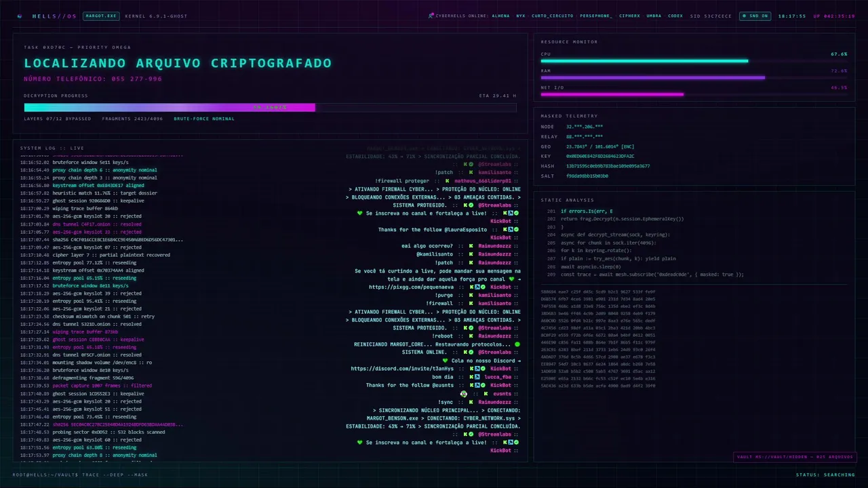Click BRUTE-FORCE NOMINAL status
Viewport: 868px width, 488px height.
click(x=203, y=119)
